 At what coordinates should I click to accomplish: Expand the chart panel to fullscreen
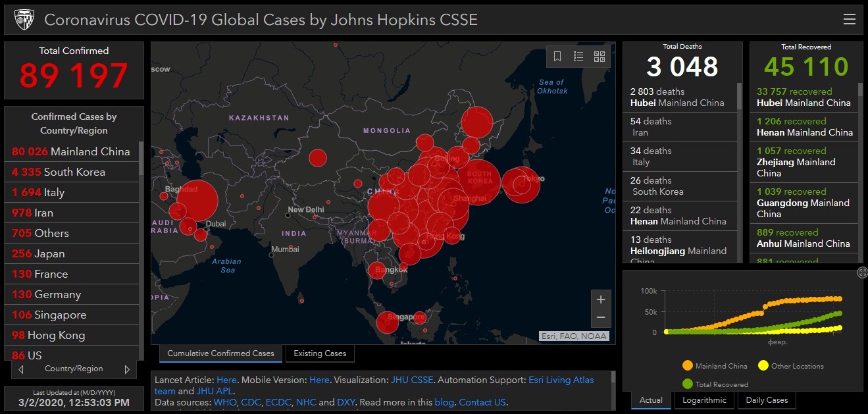[x=862, y=272]
